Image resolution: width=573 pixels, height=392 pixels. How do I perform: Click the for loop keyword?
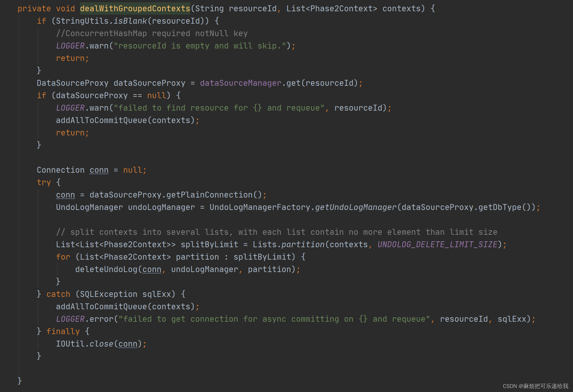pos(63,257)
